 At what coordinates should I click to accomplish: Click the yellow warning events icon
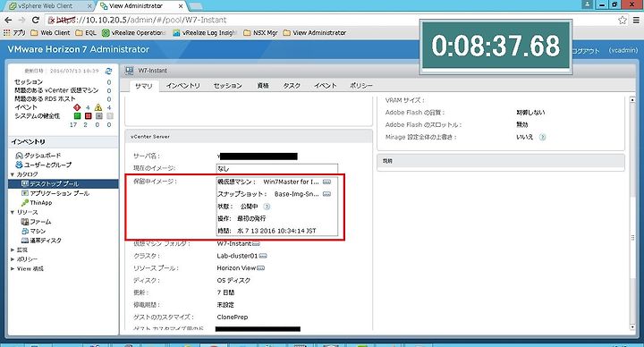click(98, 107)
